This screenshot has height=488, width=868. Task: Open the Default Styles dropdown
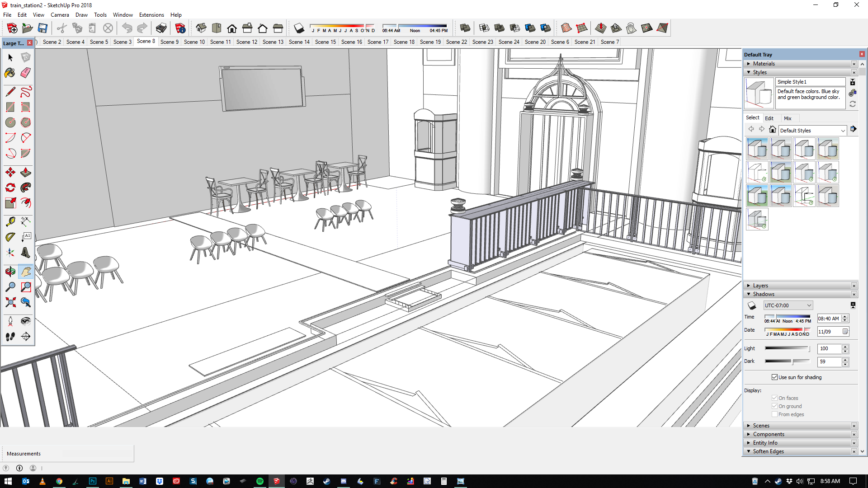(812, 131)
